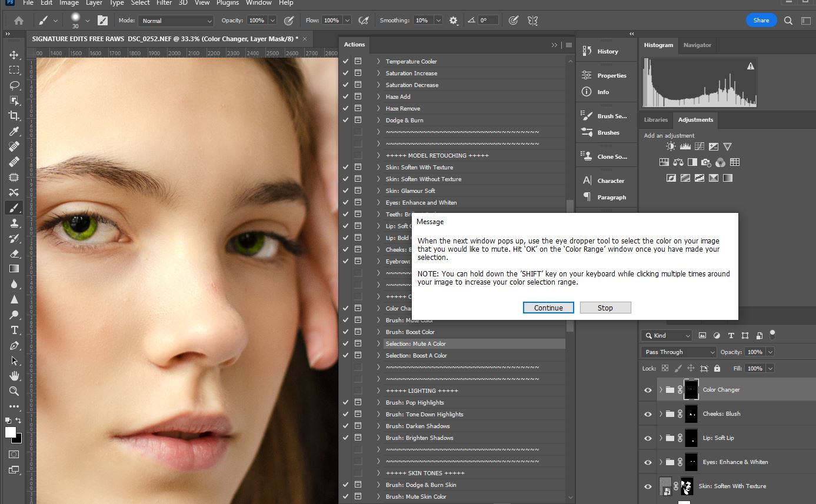Switch to the Navigator tab

[x=697, y=45]
